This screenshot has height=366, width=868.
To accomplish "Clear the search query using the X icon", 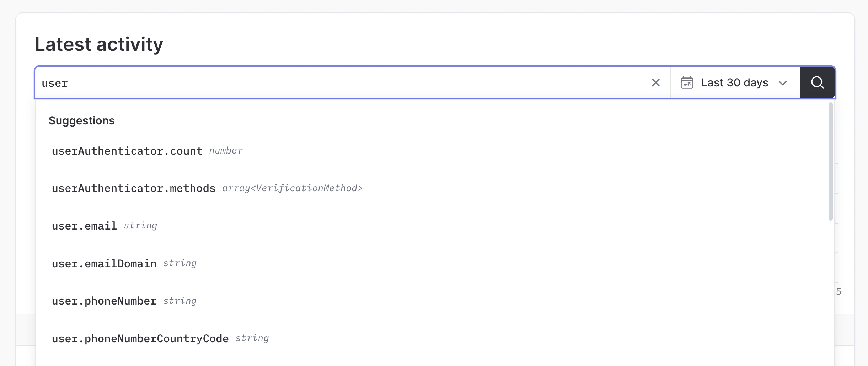I will click(655, 82).
